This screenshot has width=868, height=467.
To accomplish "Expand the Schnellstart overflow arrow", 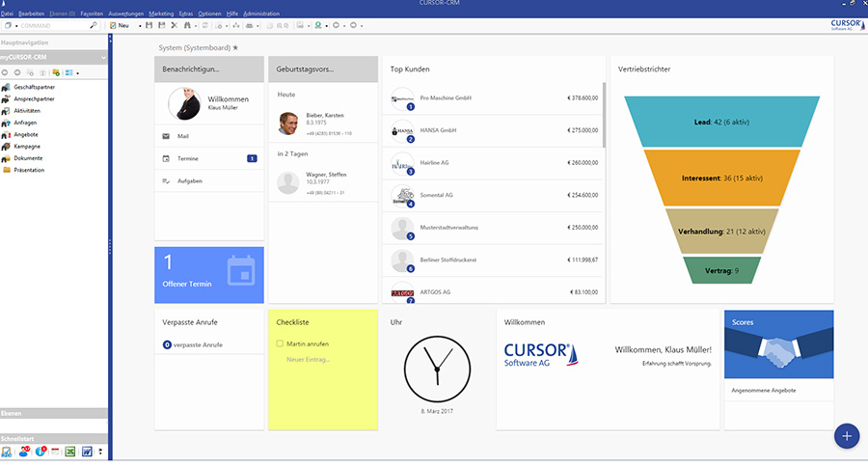I will click(x=100, y=451).
